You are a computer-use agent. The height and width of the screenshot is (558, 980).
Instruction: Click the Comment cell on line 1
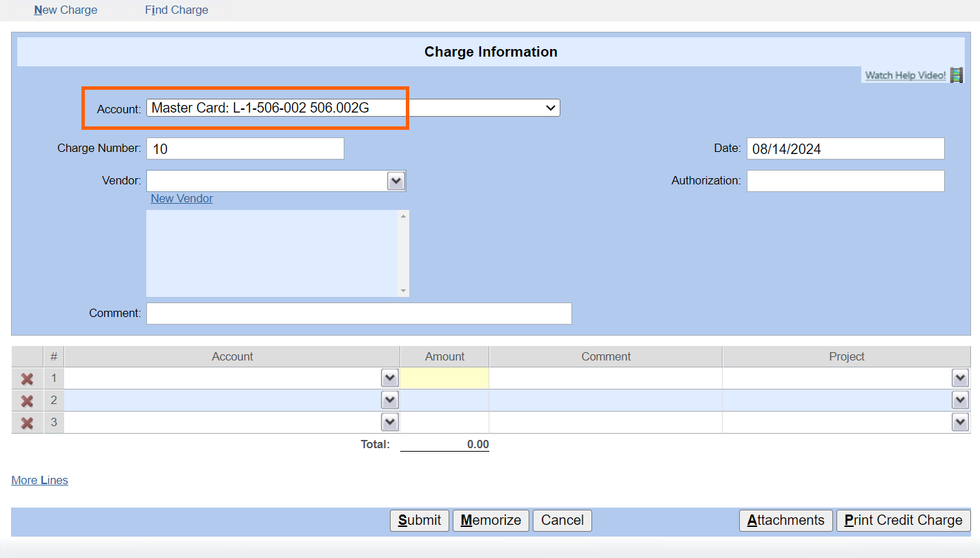point(605,378)
